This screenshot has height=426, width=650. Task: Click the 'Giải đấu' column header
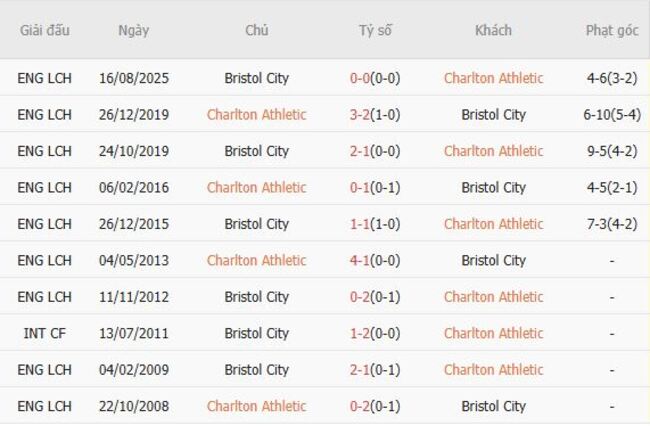[44, 30]
